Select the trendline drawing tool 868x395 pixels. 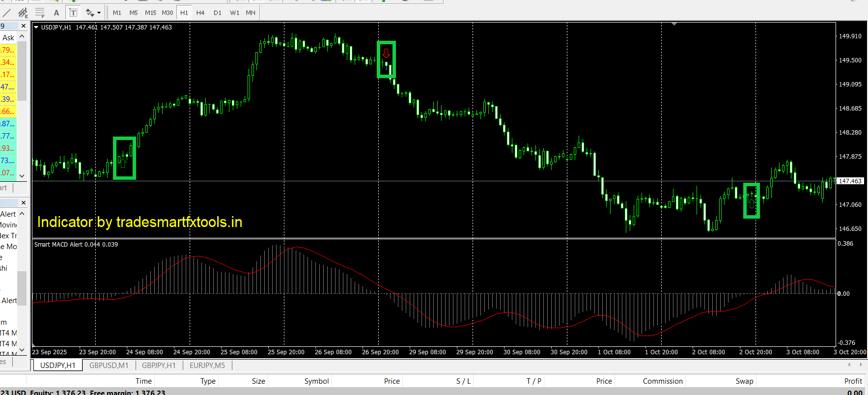7,13
